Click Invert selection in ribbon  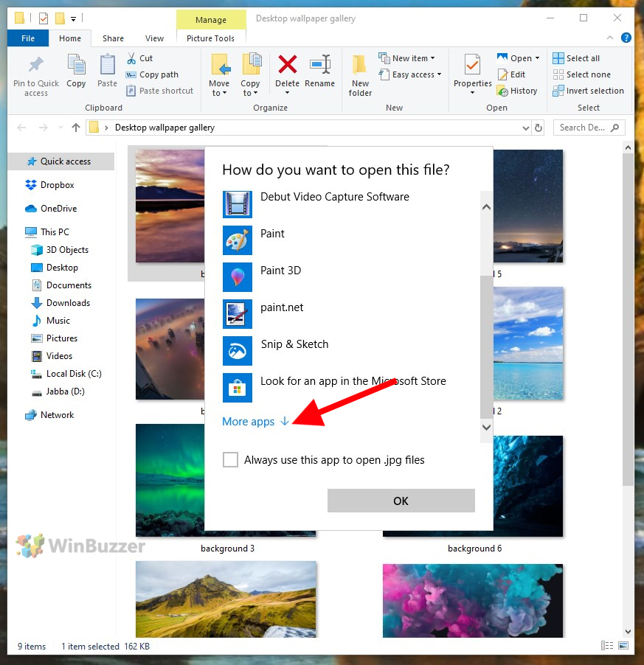(588, 91)
